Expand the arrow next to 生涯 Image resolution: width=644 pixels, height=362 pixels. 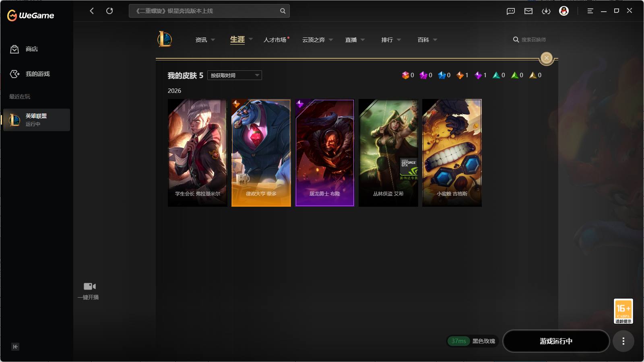coord(251,39)
